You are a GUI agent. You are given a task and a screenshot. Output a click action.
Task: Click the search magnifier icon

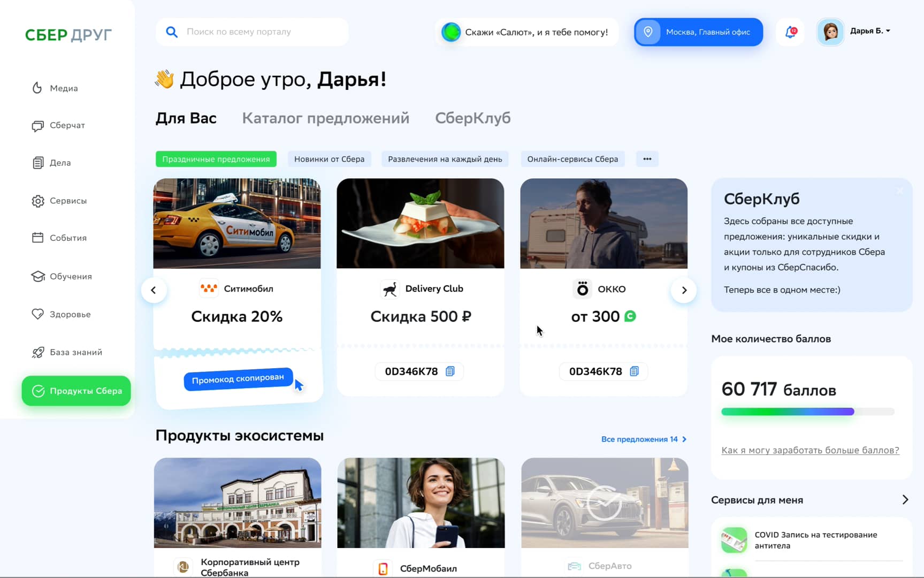click(x=172, y=32)
